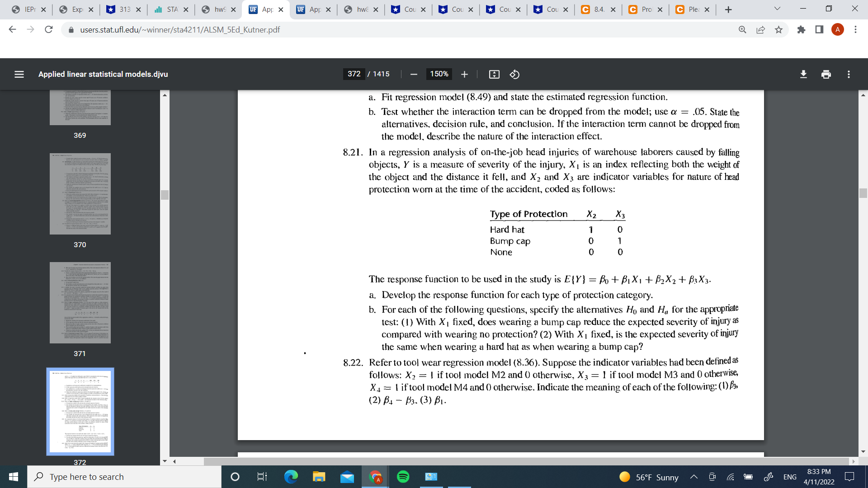Print the PDF document
Screen dimensions: 868x488
click(x=826, y=74)
